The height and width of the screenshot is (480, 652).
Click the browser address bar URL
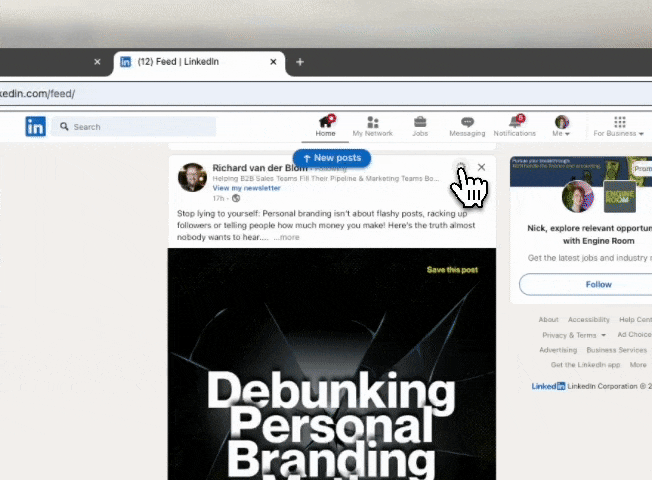click(x=37, y=94)
